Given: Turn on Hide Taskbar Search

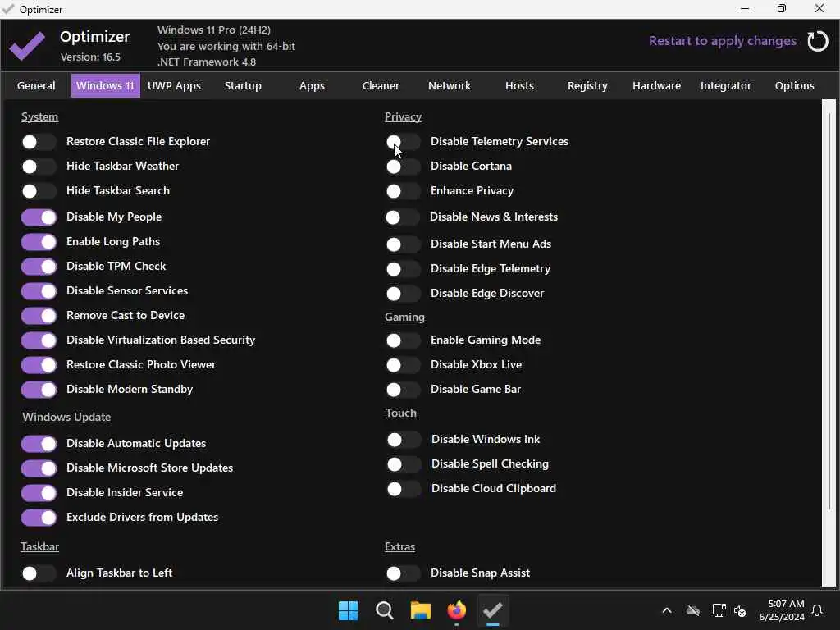Looking at the screenshot, I should [x=39, y=191].
